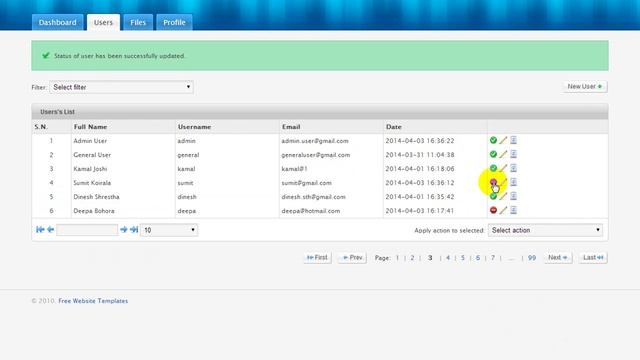
Task: Click the name Sumit Koirala
Action: [x=92, y=183]
